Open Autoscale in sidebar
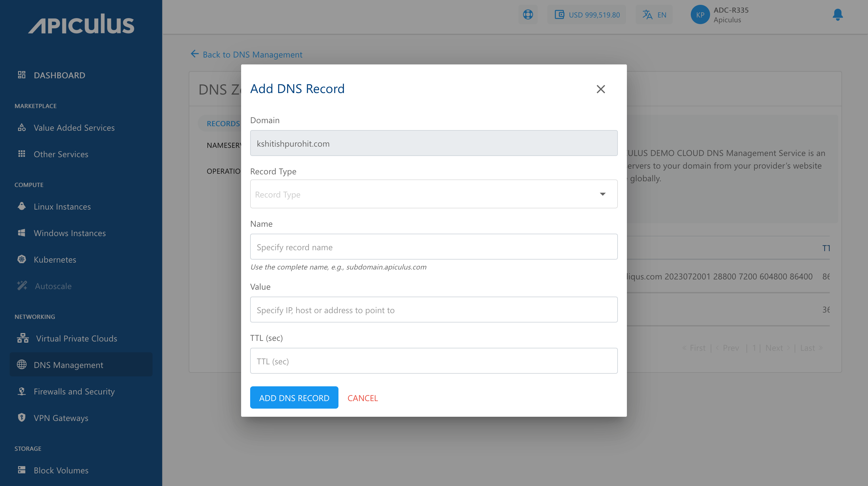The width and height of the screenshot is (868, 486). [53, 286]
